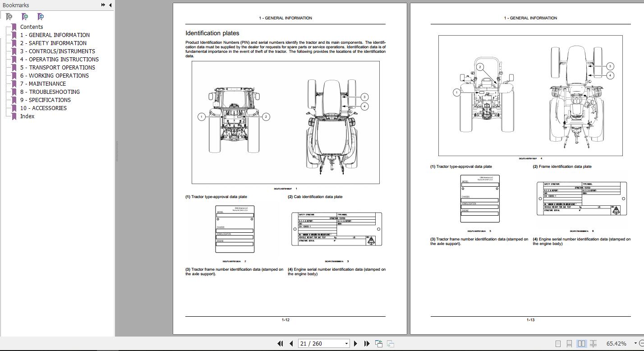Click the zoom out control
The width and height of the screenshot is (644, 351).
642,343
